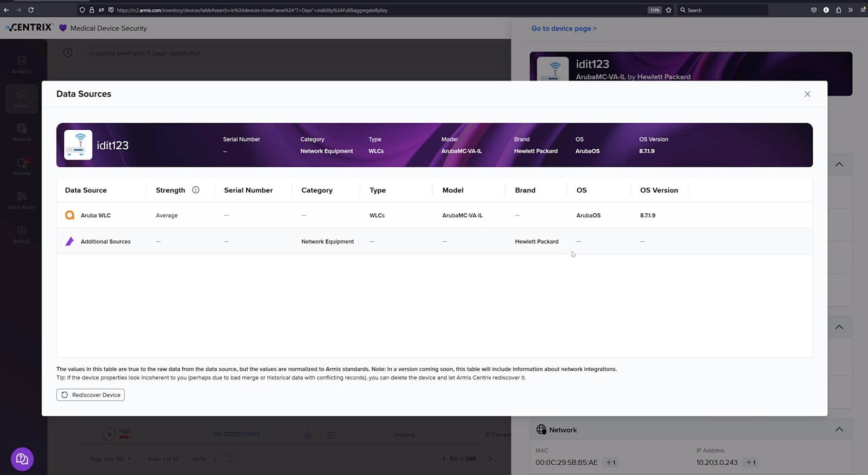Open the help chat bubble icon
868x475 pixels.
(22, 459)
